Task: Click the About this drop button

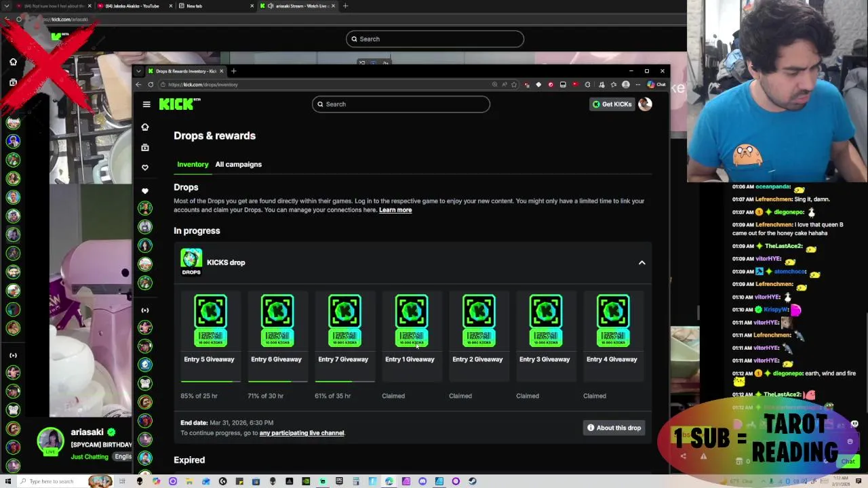Action: (614, 428)
